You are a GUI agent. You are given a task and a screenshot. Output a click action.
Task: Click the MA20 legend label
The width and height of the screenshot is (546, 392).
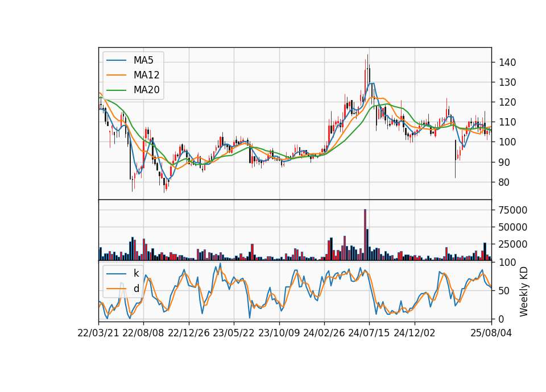(146, 90)
